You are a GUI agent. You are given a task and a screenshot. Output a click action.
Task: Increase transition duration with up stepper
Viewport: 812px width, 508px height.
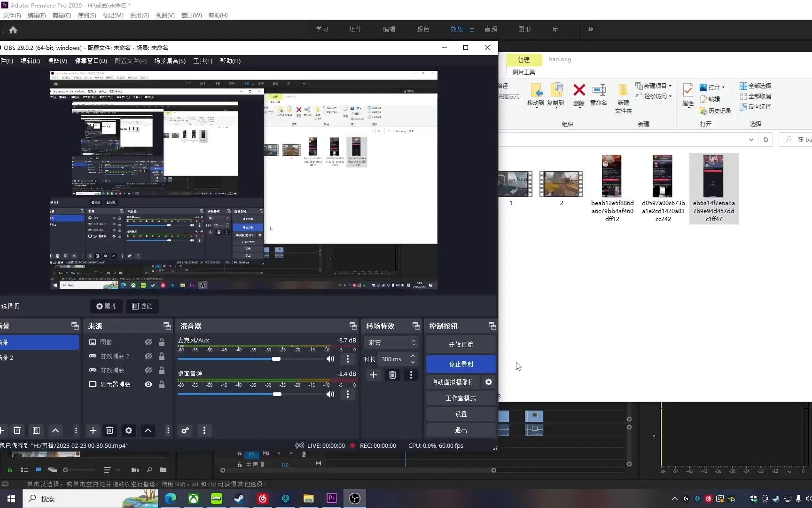(x=413, y=356)
